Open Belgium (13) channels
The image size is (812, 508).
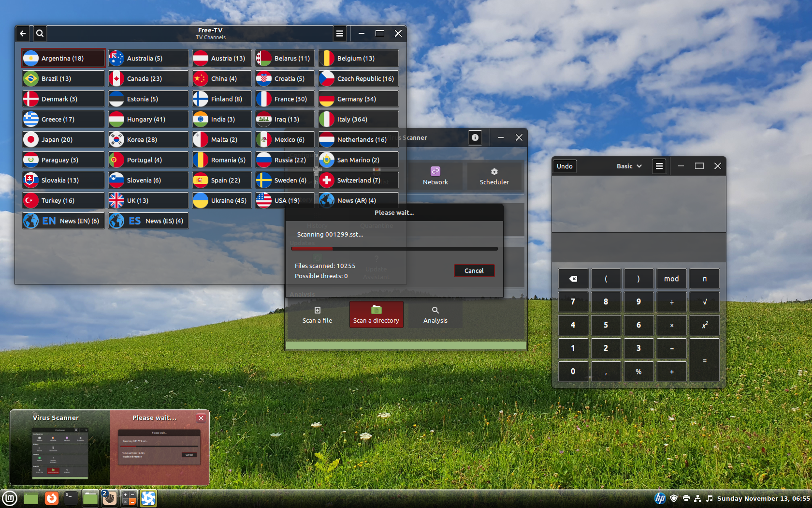pyautogui.click(x=358, y=58)
